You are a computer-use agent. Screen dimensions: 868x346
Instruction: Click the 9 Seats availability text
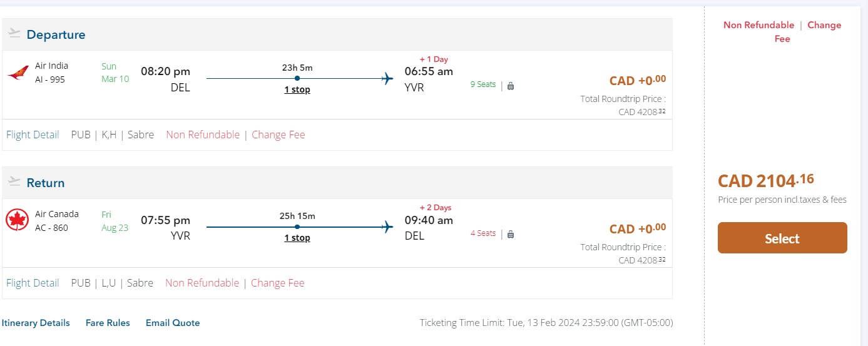pyautogui.click(x=483, y=84)
